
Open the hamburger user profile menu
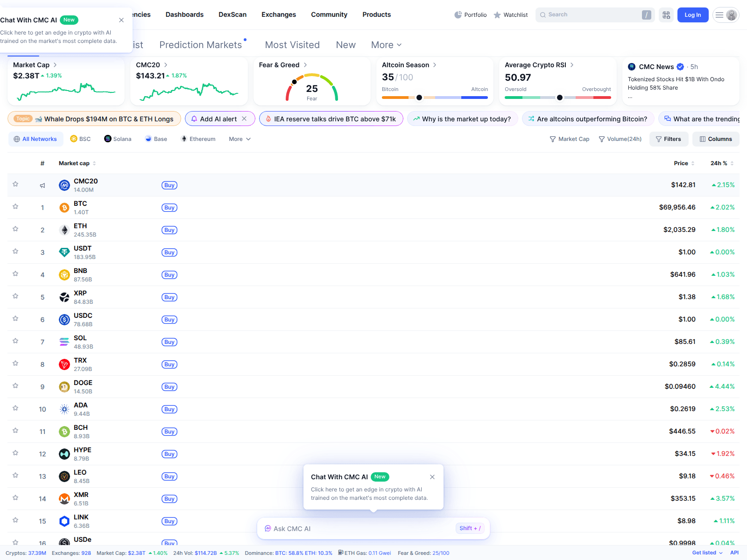coord(726,15)
